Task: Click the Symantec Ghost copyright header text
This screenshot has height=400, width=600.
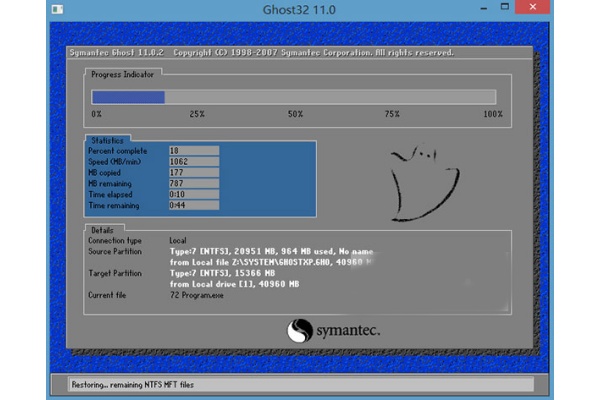Action: click(x=261, y=52)
